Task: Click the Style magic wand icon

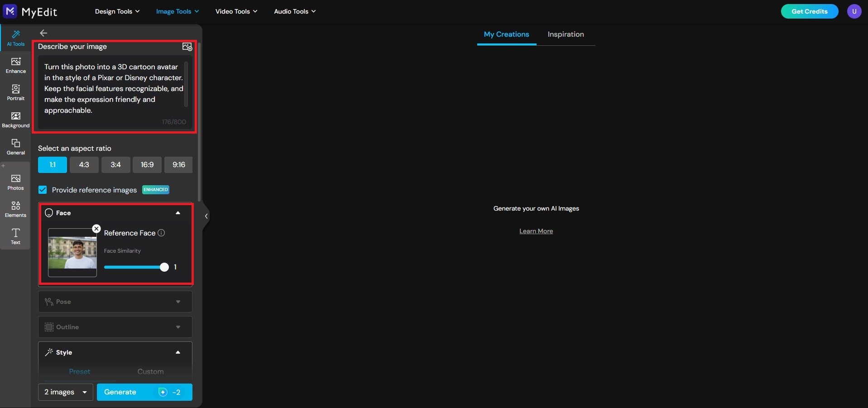Action: tap(49, 352)
